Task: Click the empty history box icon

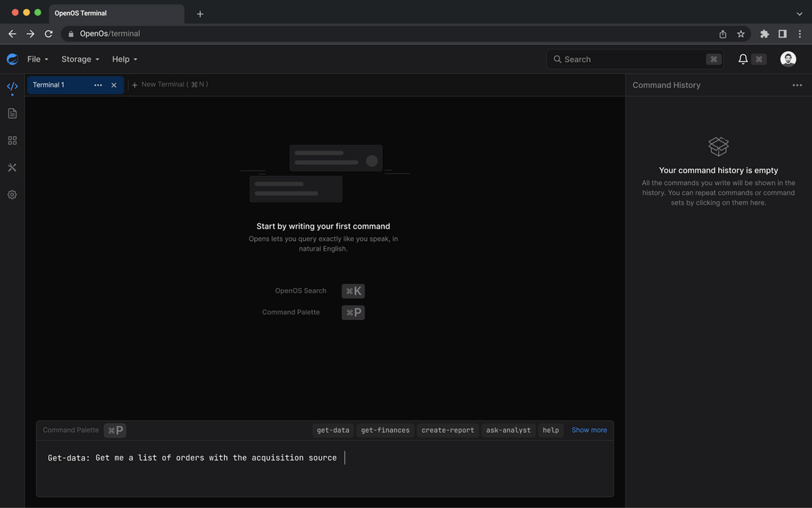Action: click(718, 146)
